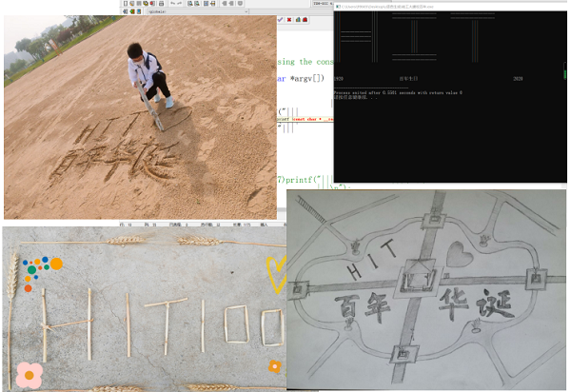The width and height of the screenshot is (571, 392).
Task: Click the red Close file toolbar icon
Action: 152,3
